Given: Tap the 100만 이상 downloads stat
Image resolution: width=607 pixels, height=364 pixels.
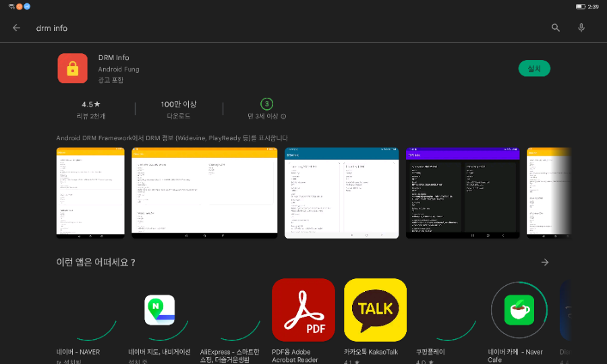Looking at the screenshot, I should (x=179, y=109).
